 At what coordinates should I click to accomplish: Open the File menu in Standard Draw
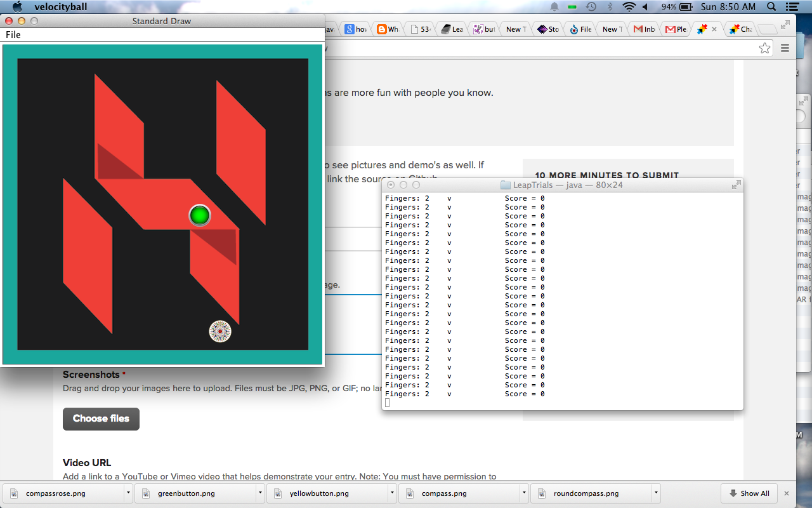(x=13, y=35)
